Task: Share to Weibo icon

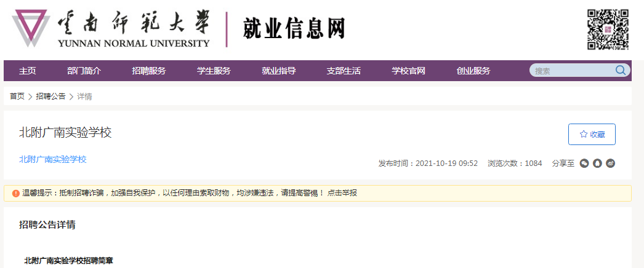Action: coord(610,164)
